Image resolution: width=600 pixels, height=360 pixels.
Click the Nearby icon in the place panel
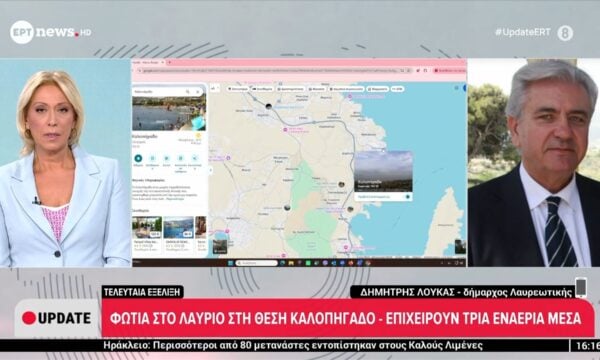(x=166, y=158)
